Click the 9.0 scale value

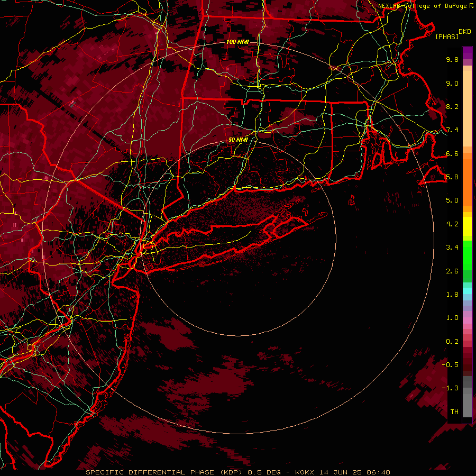[452, 83]
